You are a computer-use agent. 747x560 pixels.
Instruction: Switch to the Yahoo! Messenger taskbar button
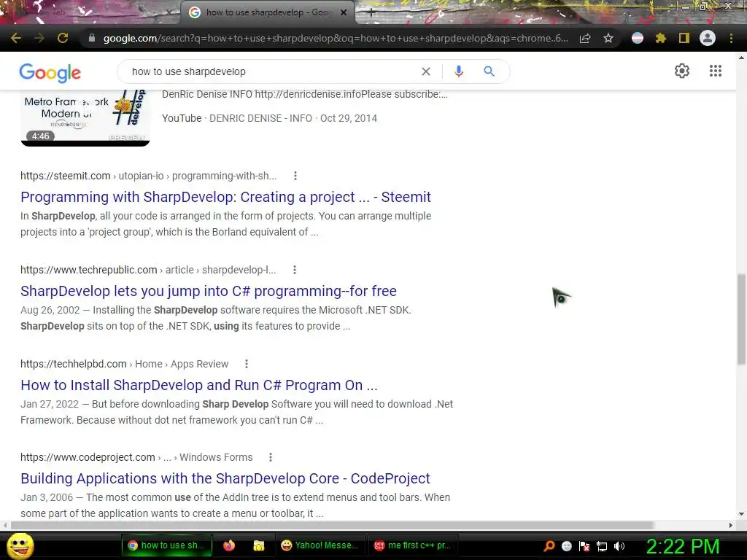pos(321,545)
